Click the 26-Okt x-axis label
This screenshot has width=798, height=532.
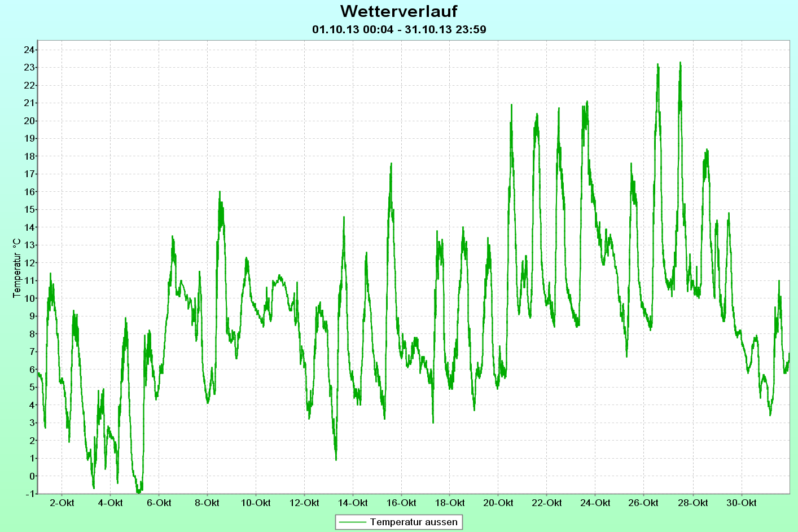point(644,503)
